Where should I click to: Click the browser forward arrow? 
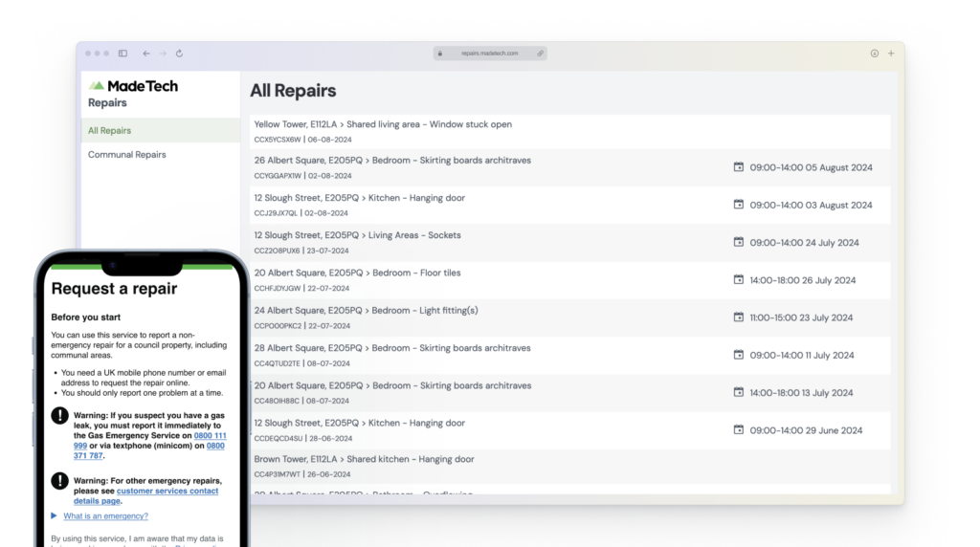[x=163, y=54]
